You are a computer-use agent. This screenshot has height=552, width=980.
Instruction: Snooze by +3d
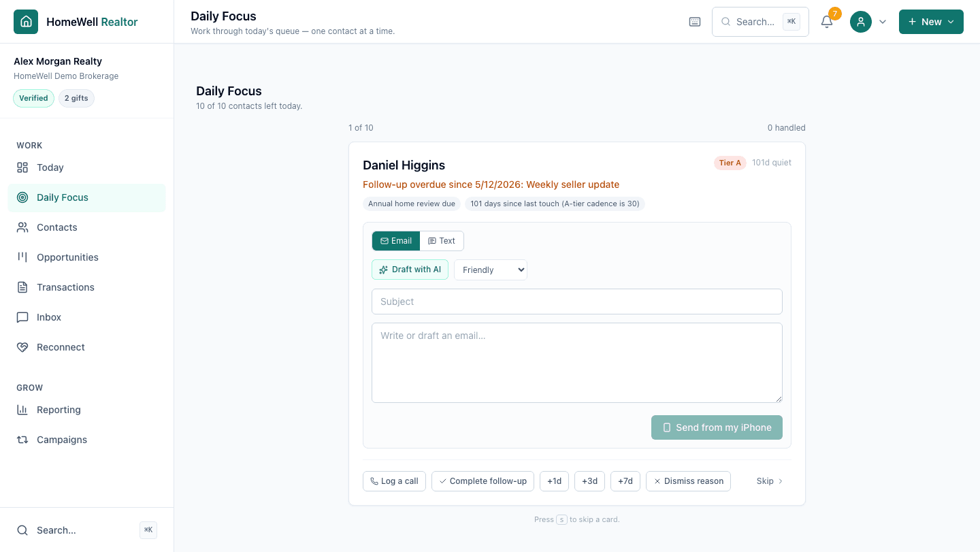(590, 481)
